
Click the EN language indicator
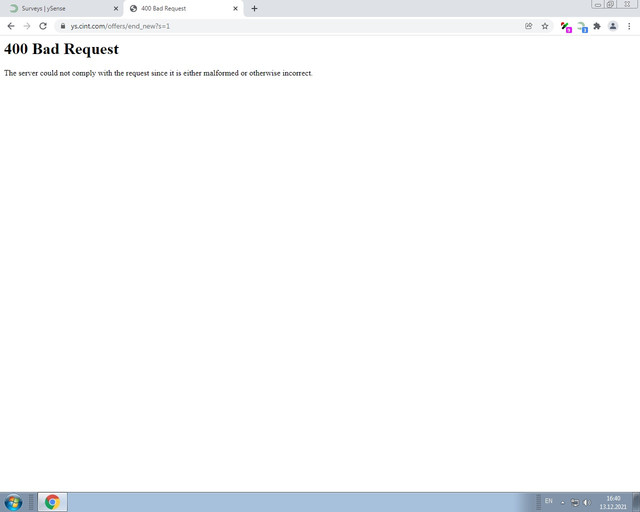pyautogui.click(x=549, y=501)
